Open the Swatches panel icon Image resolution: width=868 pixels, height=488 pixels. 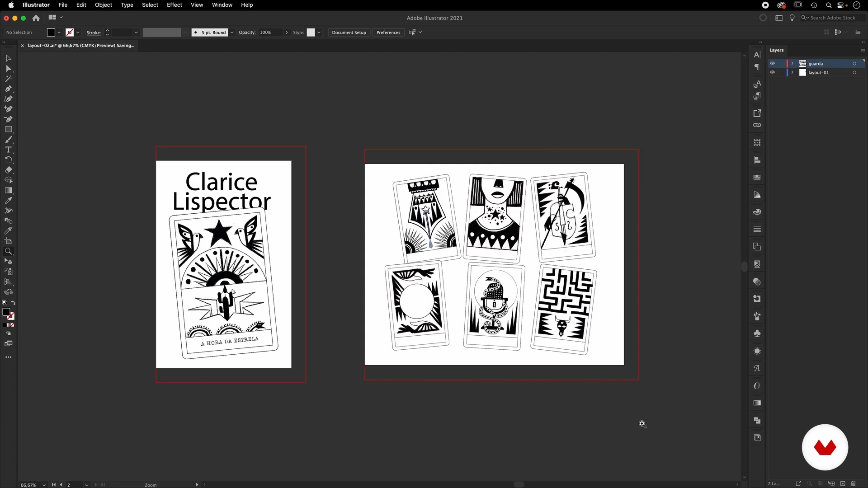tap(757, 177)
